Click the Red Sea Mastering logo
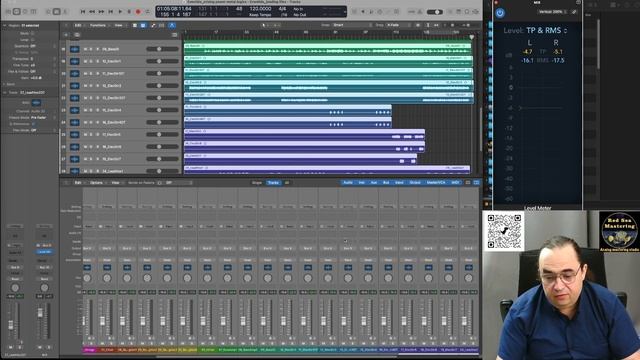The width and height of the screenshot is (640, 360). point(619,231)
